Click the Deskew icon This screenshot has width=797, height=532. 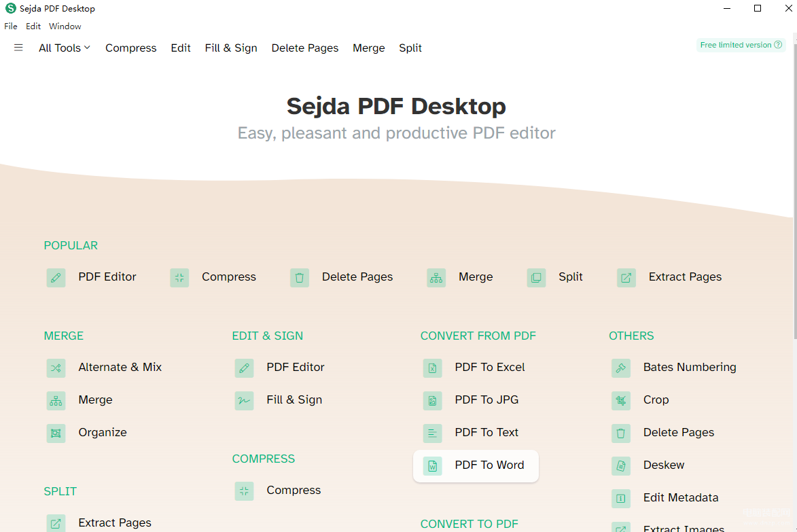620,466
